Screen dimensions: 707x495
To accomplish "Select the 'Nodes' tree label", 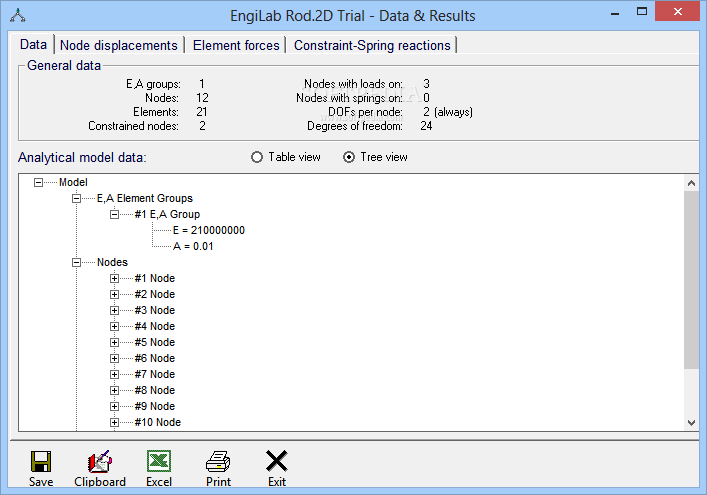I will point(112,262).
